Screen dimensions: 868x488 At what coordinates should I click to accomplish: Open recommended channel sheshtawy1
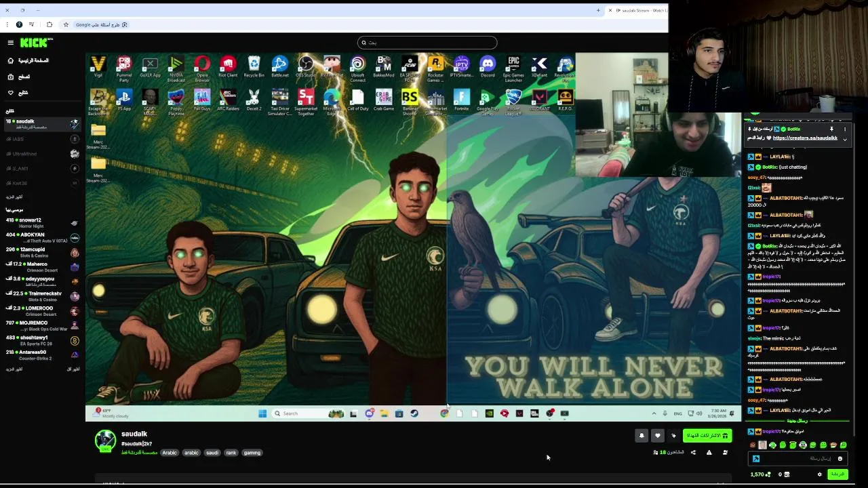click(x=42, y=340)
